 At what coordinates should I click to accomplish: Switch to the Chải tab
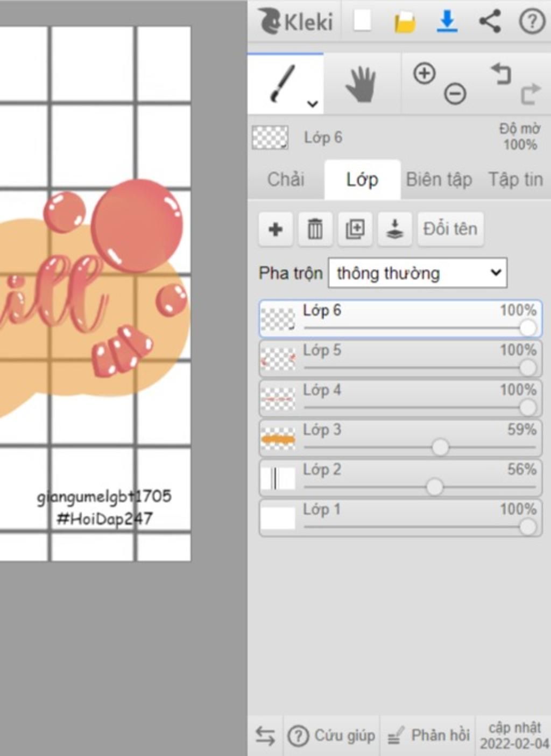286,179
